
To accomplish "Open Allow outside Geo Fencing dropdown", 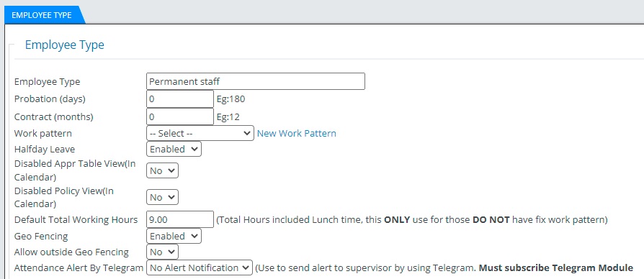I will 162,252.
